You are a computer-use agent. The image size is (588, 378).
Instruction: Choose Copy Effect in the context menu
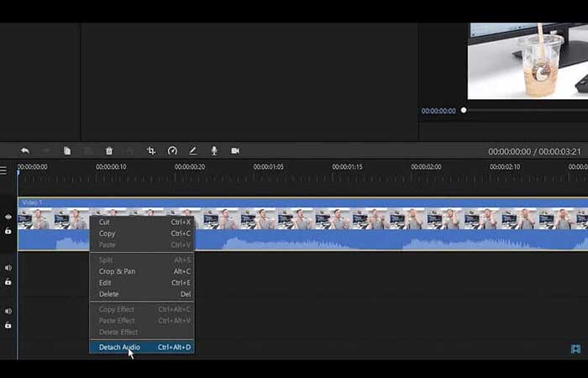[142, 309]
